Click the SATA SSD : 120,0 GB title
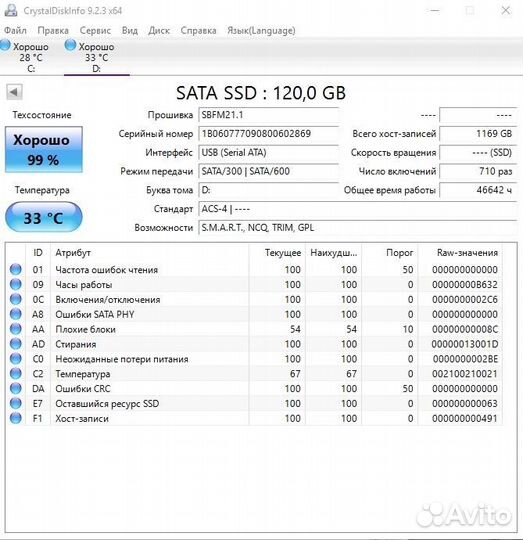The width and height of the screenshot is (523, 540). pos(261,93)
